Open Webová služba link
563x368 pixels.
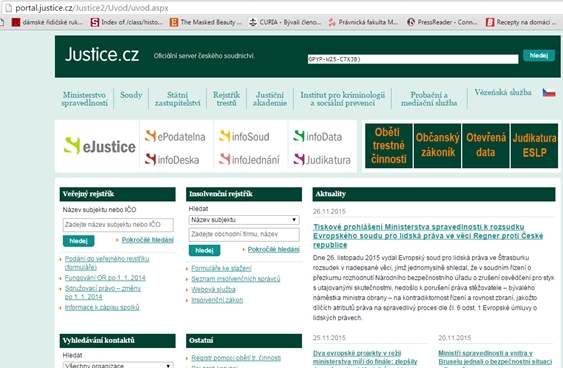(213, 289)
